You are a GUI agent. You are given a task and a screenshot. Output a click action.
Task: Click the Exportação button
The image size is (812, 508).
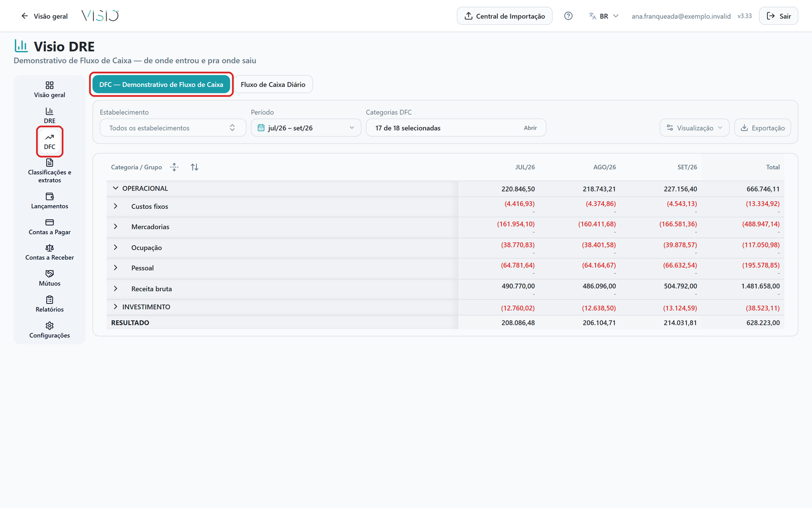(762, 128)
